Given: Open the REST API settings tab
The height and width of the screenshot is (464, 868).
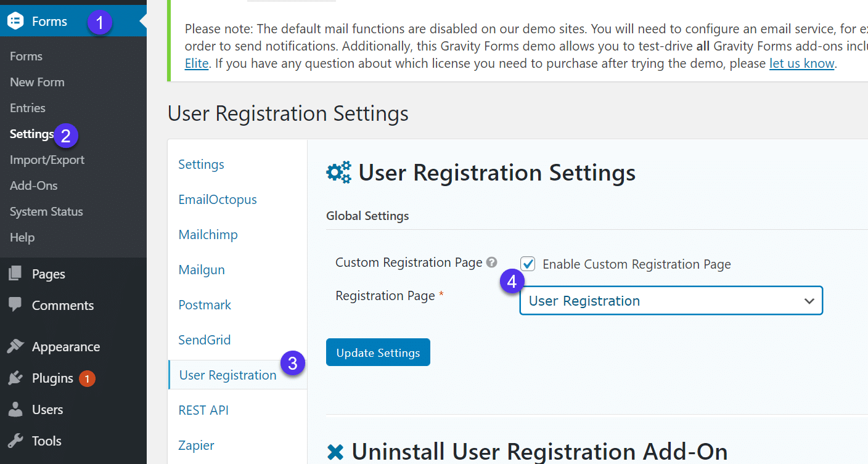Looking at the screenshot, I should [x=203, y=410].
